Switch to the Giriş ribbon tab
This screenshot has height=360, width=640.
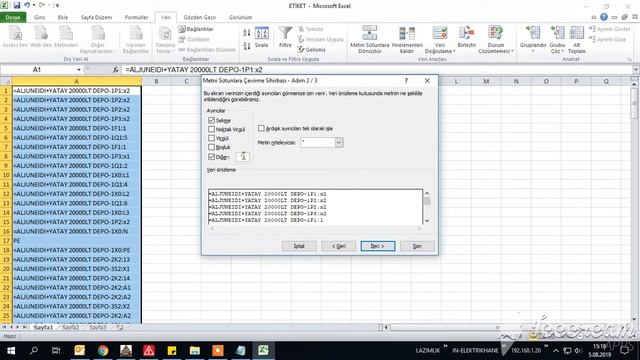[40, 18]
